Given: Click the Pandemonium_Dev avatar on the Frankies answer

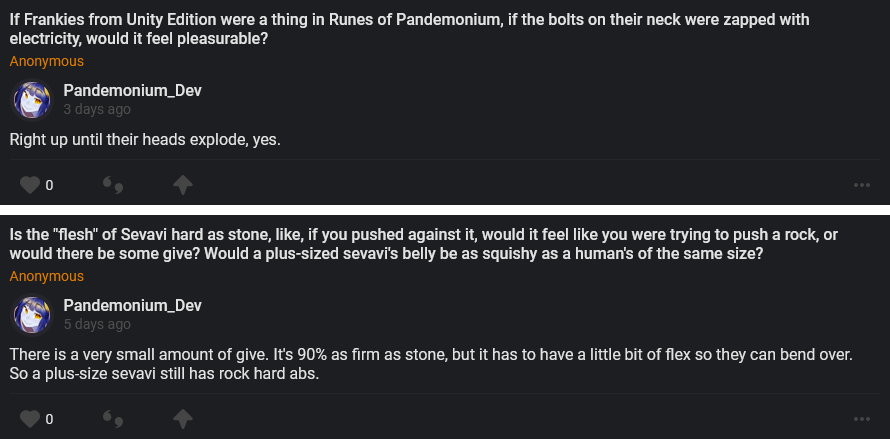Looking at the screenshot, I should 31,100.
